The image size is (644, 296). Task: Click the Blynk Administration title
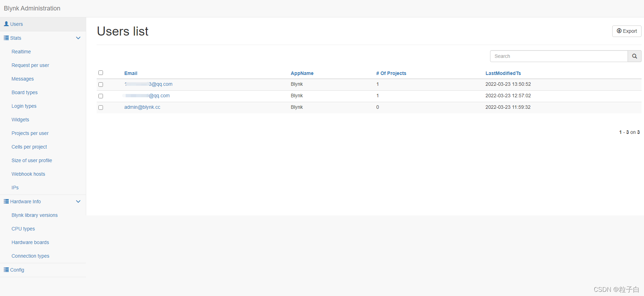32,8
